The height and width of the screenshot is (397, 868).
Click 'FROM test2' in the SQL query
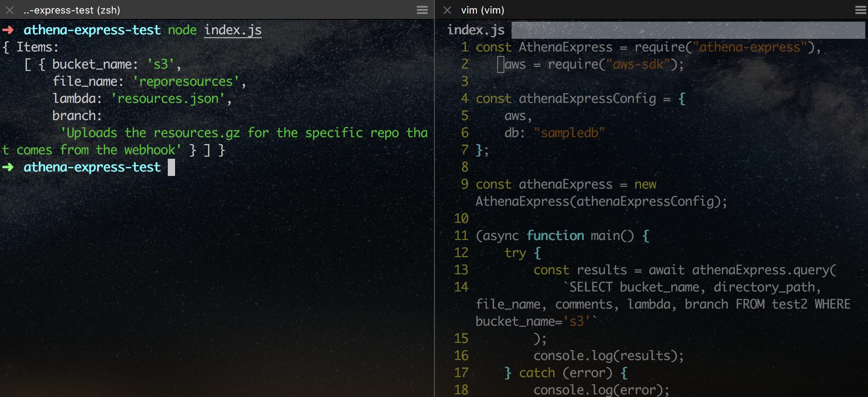click(x=771, y=305)
